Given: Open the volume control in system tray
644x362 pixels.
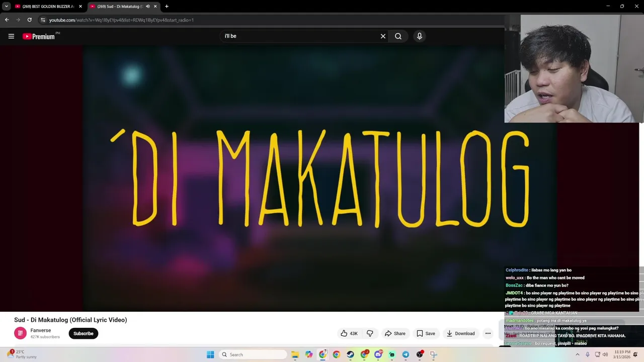Looking at the screenshot, I should 605,354.
